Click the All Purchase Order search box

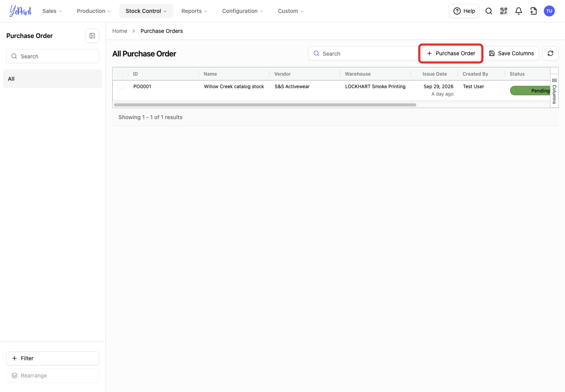click(x=363, y=53)
